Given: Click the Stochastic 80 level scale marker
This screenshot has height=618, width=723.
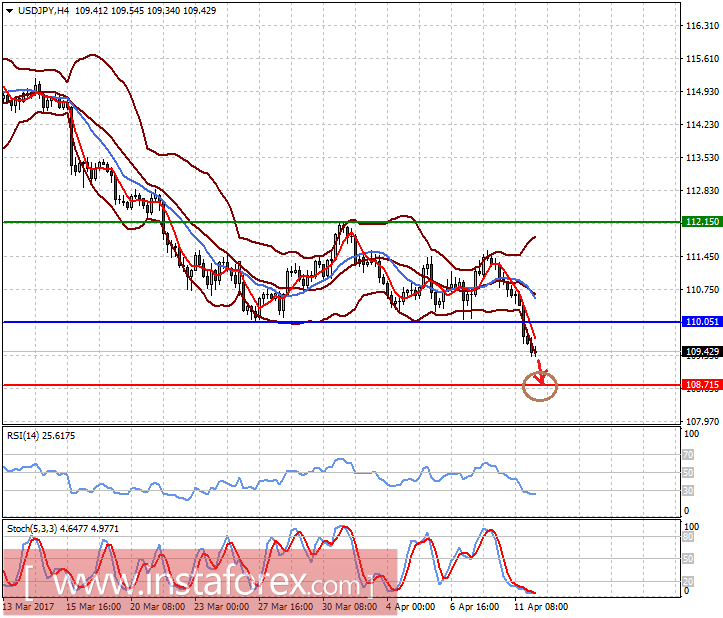Looking at the screenshot, I should click(688, 537).
